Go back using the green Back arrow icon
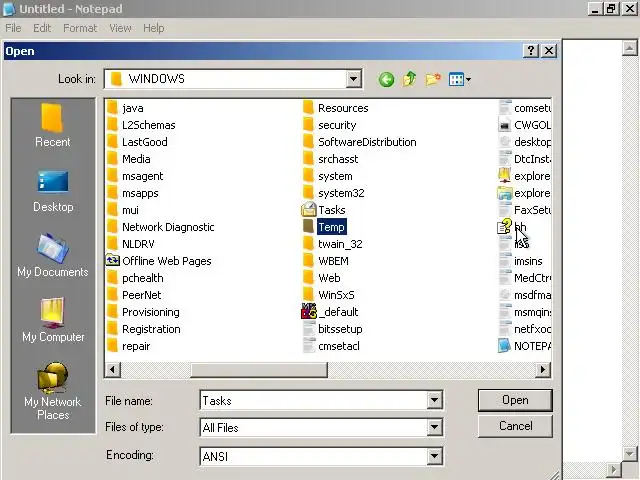The height and width of the screenshot is (480, 640). (x=386, y=79)
